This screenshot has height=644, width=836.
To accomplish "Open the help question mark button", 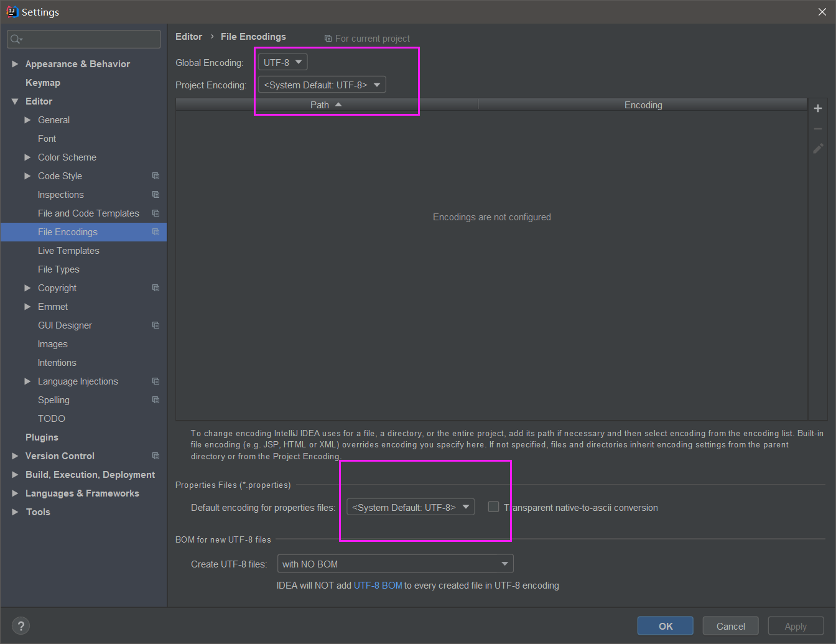I will 21,626.
